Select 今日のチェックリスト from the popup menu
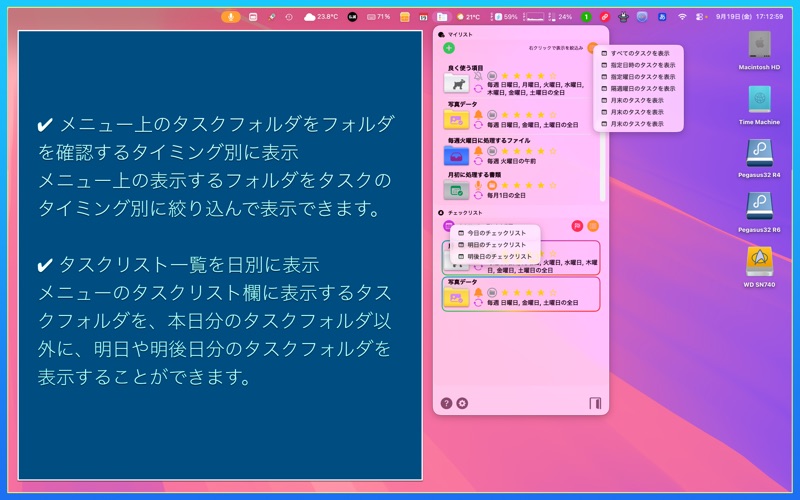This screenshot has height=500, width=800. click(x=495, y=233)
